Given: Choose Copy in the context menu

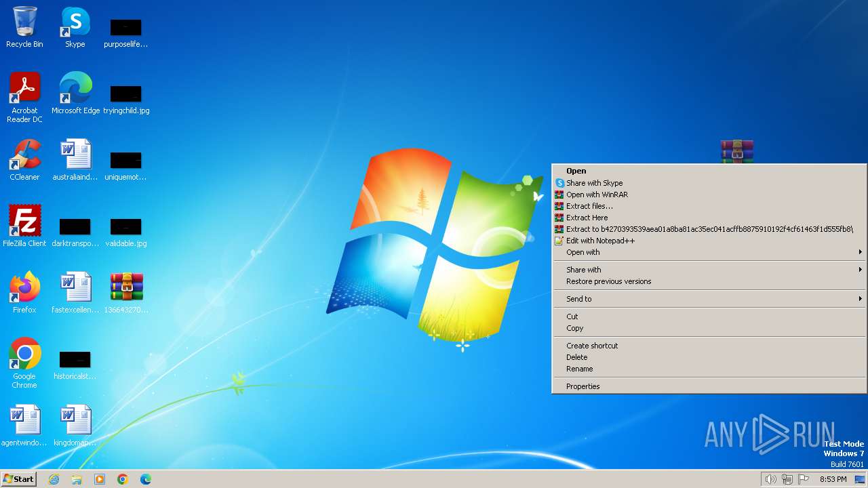Looking at the screenshot, I should (x=709, y=328).
